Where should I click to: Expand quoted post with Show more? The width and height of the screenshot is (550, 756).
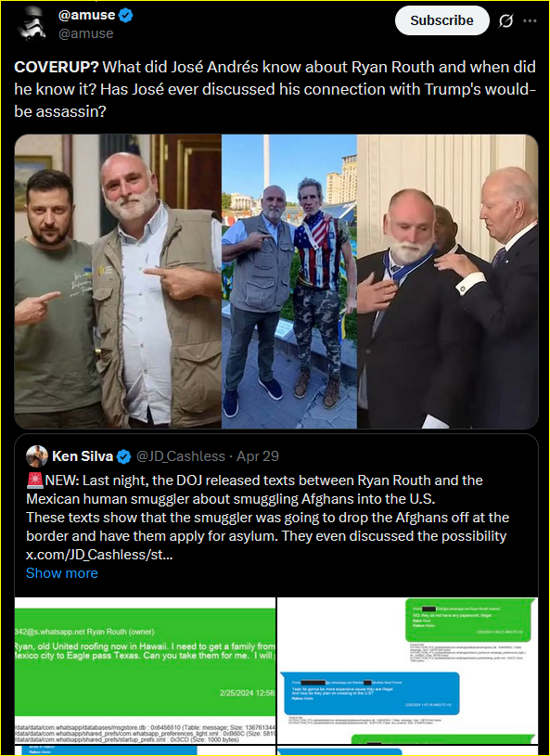62,572
